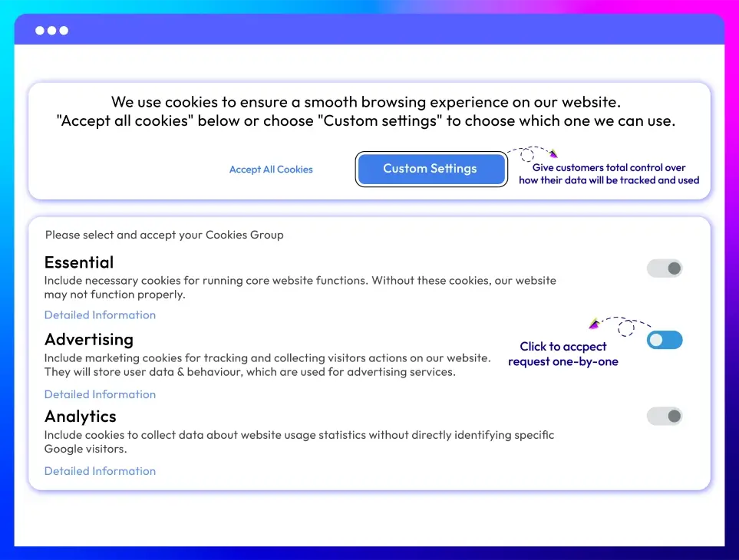Expand Detailed Information under Advertising

(x=100, y=394)
